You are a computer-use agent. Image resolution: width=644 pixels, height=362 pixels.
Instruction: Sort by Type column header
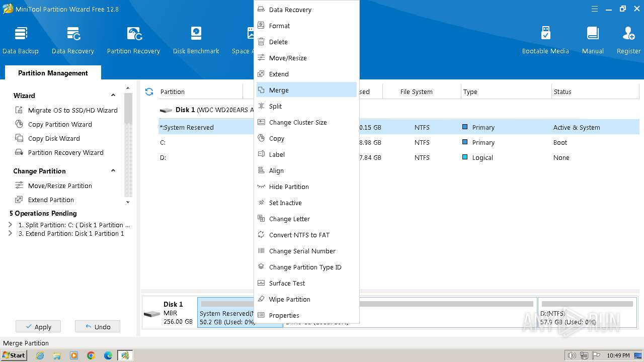(506, 92)
